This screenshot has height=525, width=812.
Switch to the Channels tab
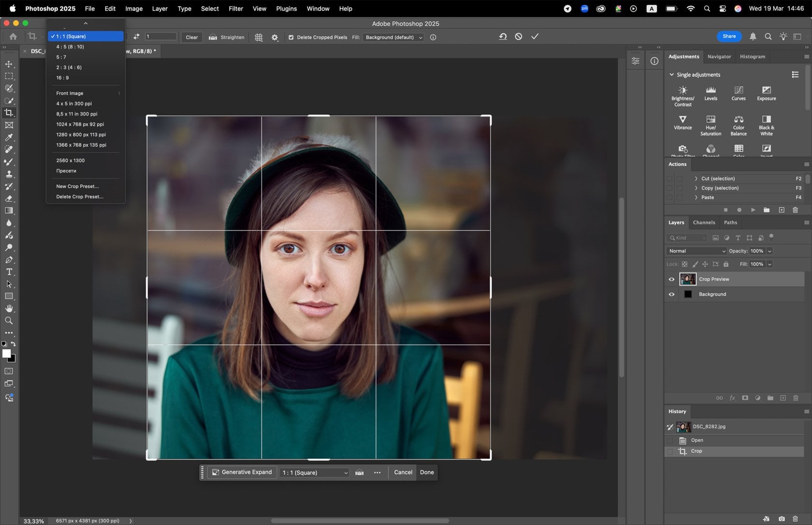(x=704, y=222)
